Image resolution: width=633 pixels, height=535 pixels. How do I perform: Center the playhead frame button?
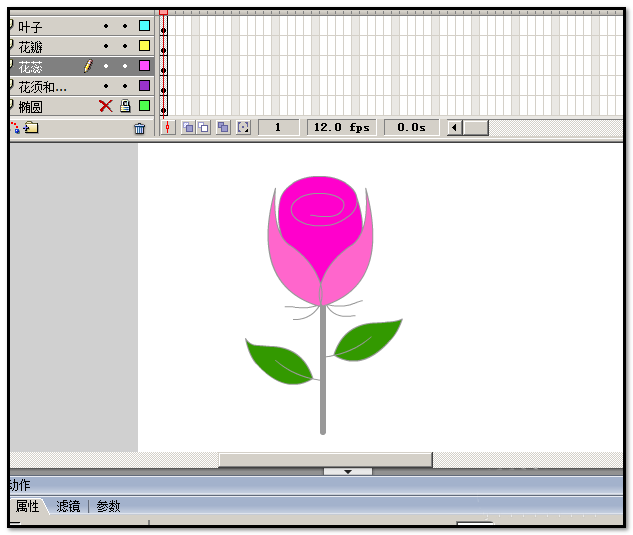pos(168,128)
